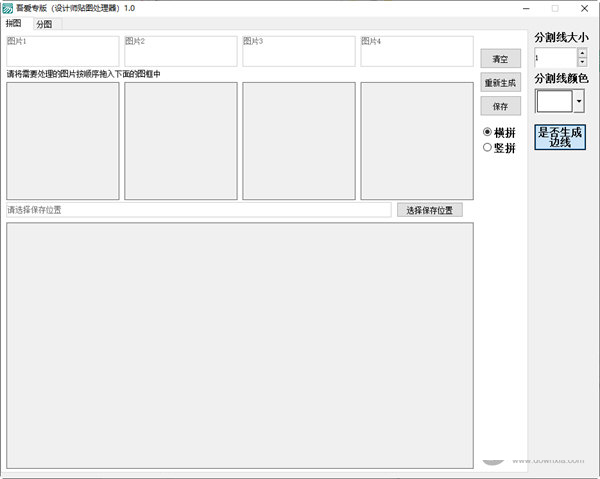
Task: Click the 选择保存位置 button
Action: coord(429,210)
